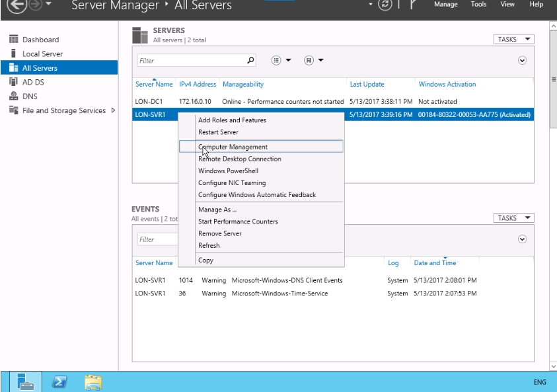The height and width of the screenshot is (392, 557).
Task: Open Server Manager from the taskbar
Action: [x=26, y=382]
